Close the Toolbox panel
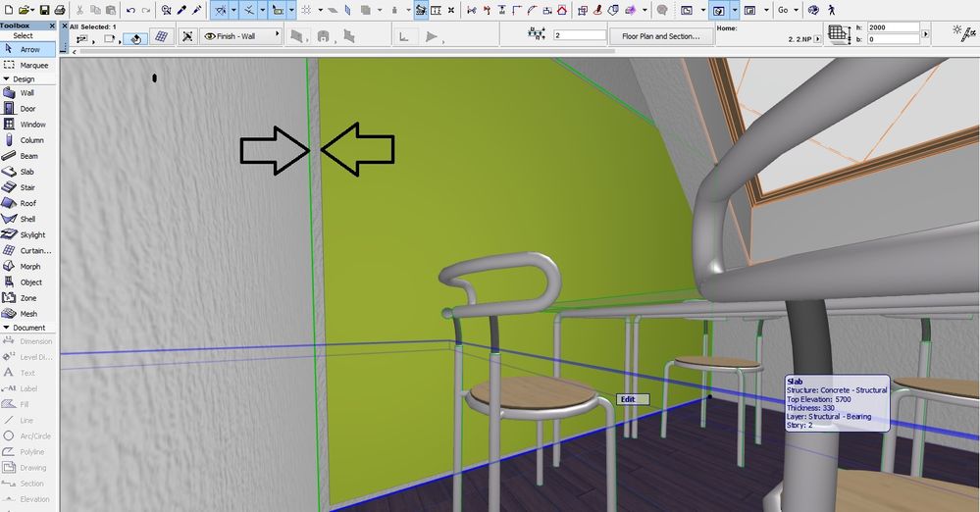980x512 pixels. [52, 26]
